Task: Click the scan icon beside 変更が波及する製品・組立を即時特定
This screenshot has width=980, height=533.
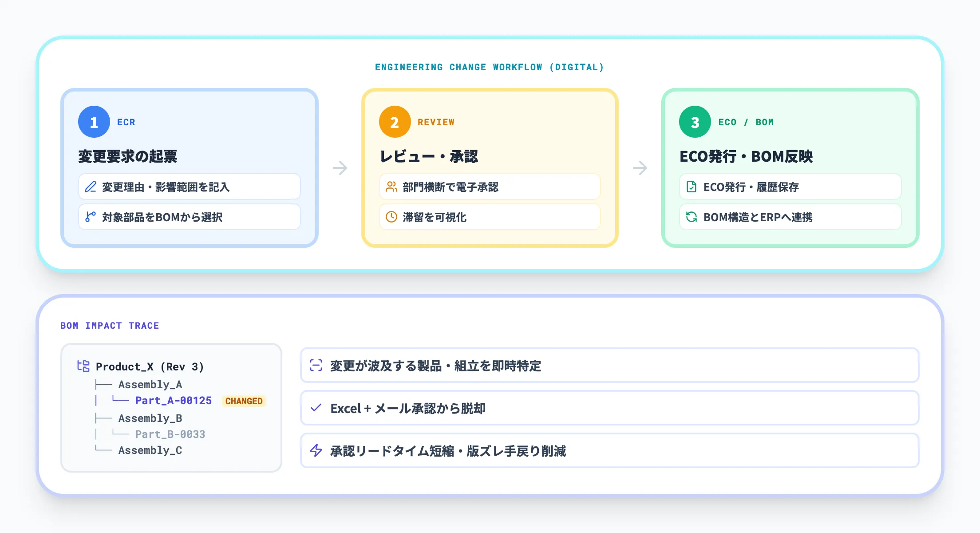Action: [316, 366]
